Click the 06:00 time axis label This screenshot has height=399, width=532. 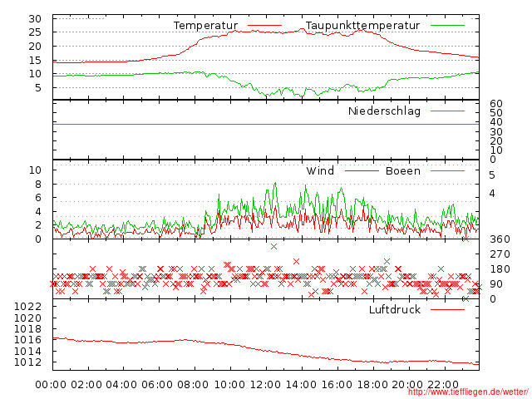click(157, 385)
